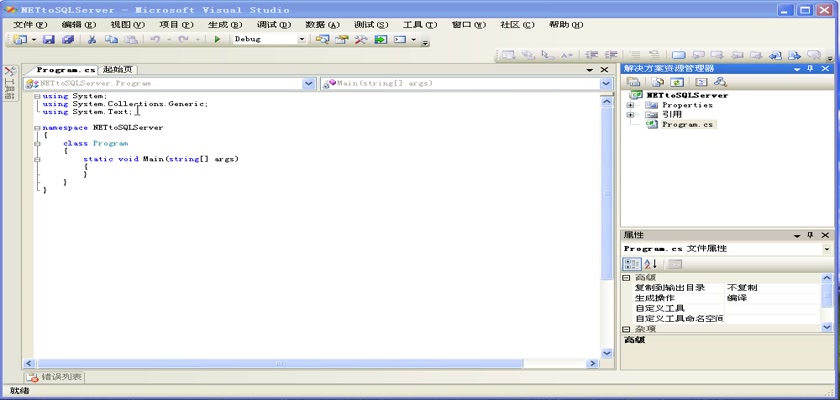
Task: Collapse the 杂项 category in Properties
Action: click(626, 329)
